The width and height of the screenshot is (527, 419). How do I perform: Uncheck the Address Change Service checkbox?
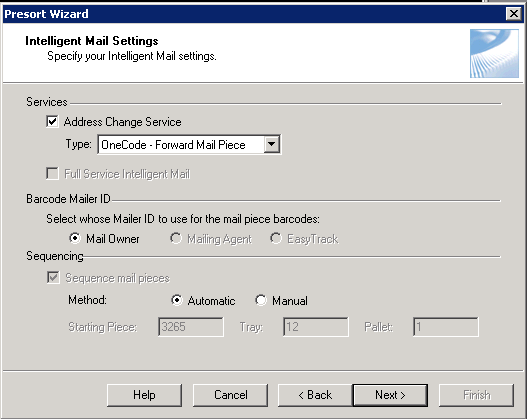[52, 122]
